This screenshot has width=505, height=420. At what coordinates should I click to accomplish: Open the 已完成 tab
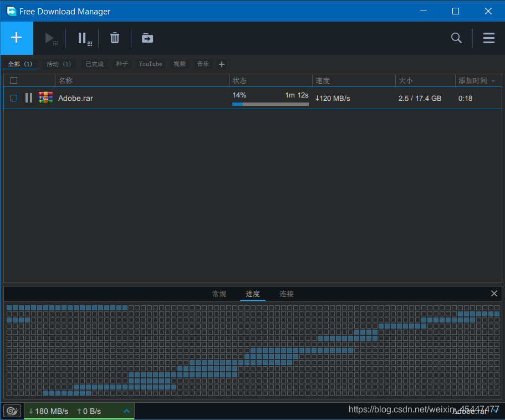coord(94,64)
